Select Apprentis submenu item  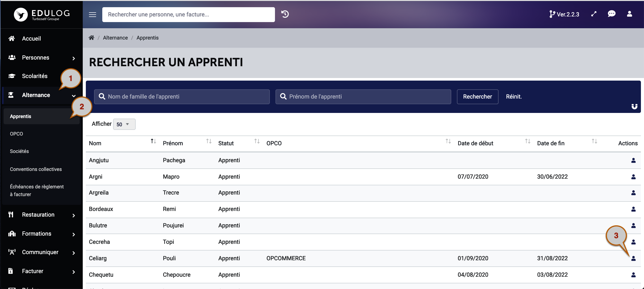[41, 116]
